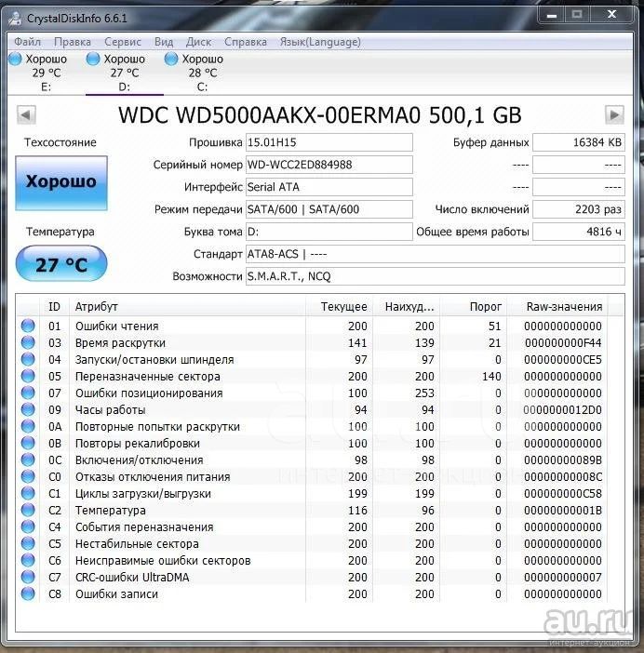Image resolution: width=644 pixels, height=653 pixels.
Task: Click status orb for Часы работы row
Action: [x=28, y=409]
